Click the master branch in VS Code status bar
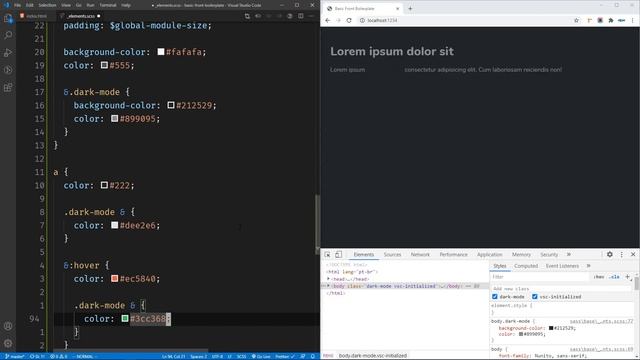Screen dimensions: 640x360 click(14, 356)
